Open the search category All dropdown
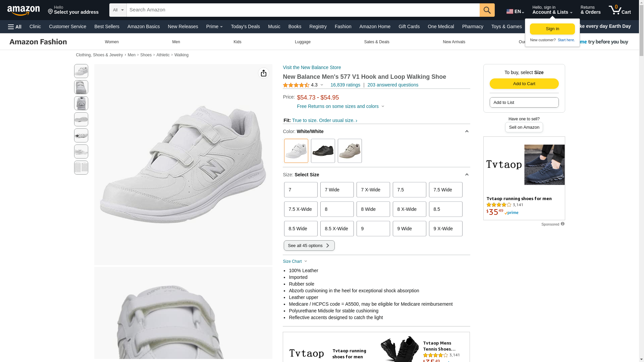Viewport: 644px width, 362px height. point(118,10)
